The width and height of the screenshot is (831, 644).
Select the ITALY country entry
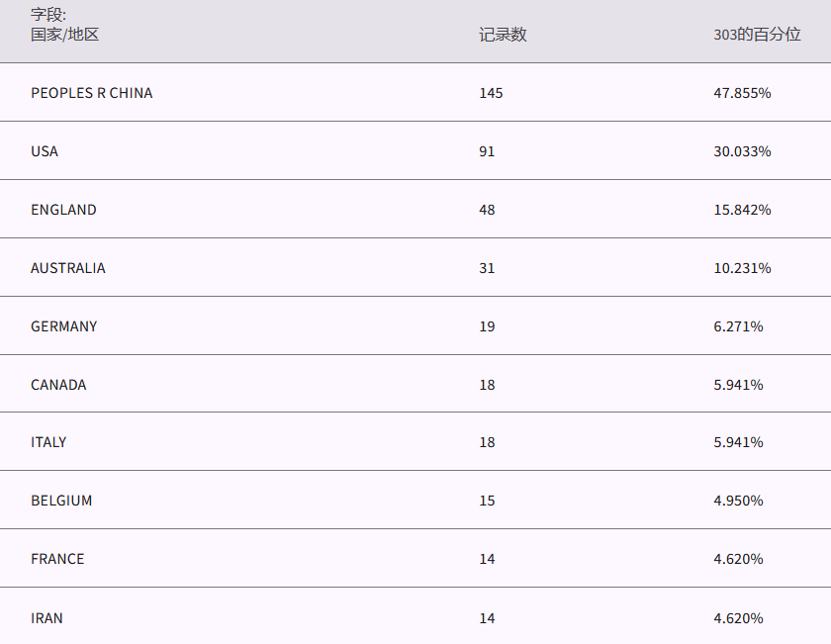click(48, 442)
